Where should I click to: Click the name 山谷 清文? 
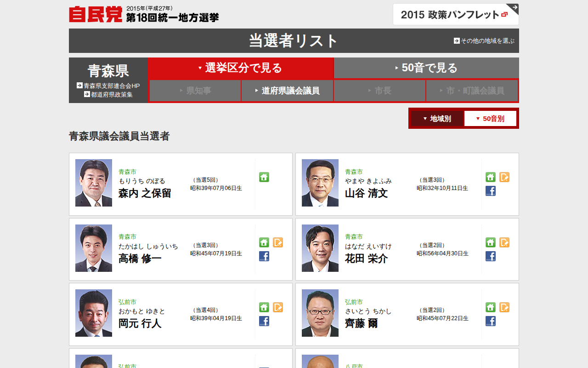click(367, 193)
